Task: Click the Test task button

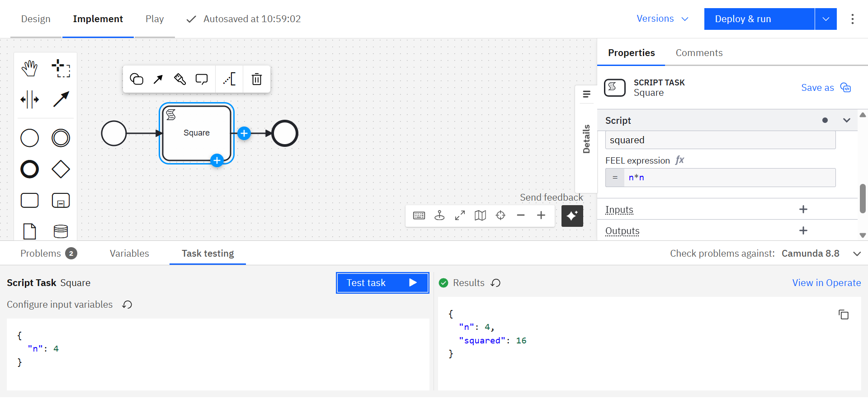Action: pos(382,283)
